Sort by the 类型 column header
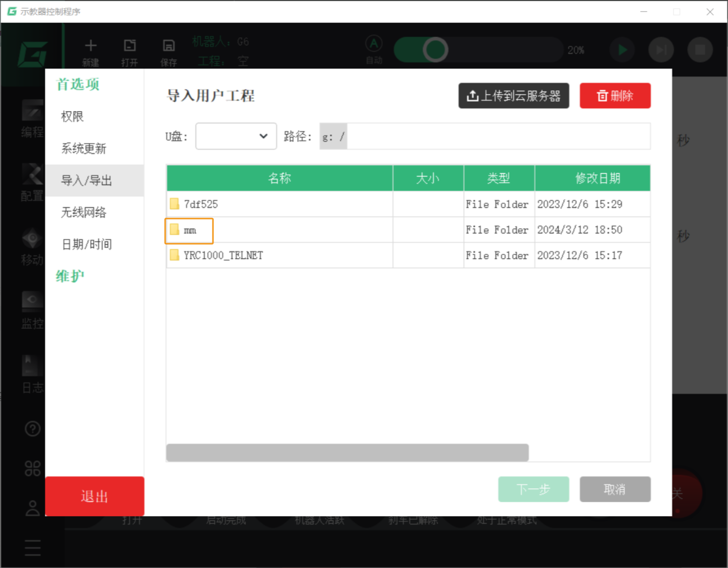The height and width of the screenshot is (568, 728). click(x=499, y=178)
